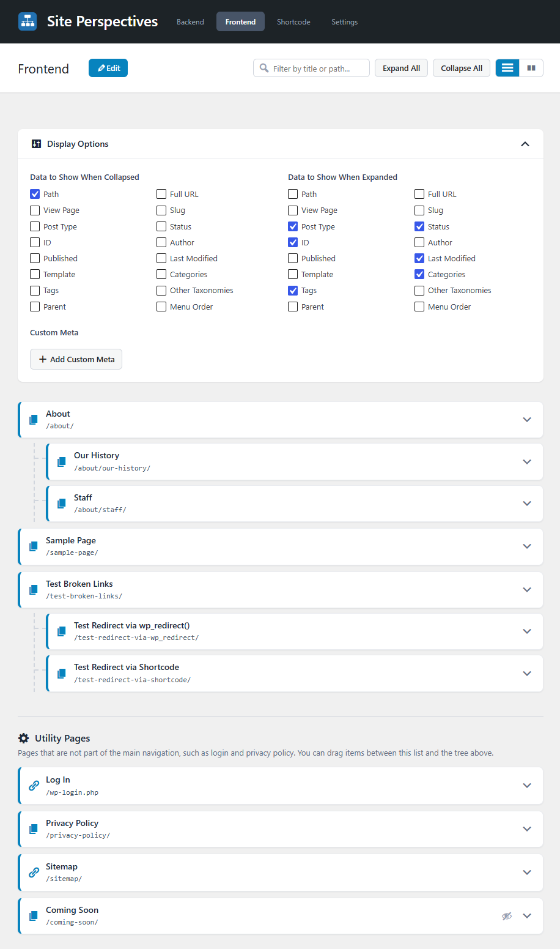Screen dimensions: 560x949
Task: Open the Settings tab
Action: click(345, 21)
